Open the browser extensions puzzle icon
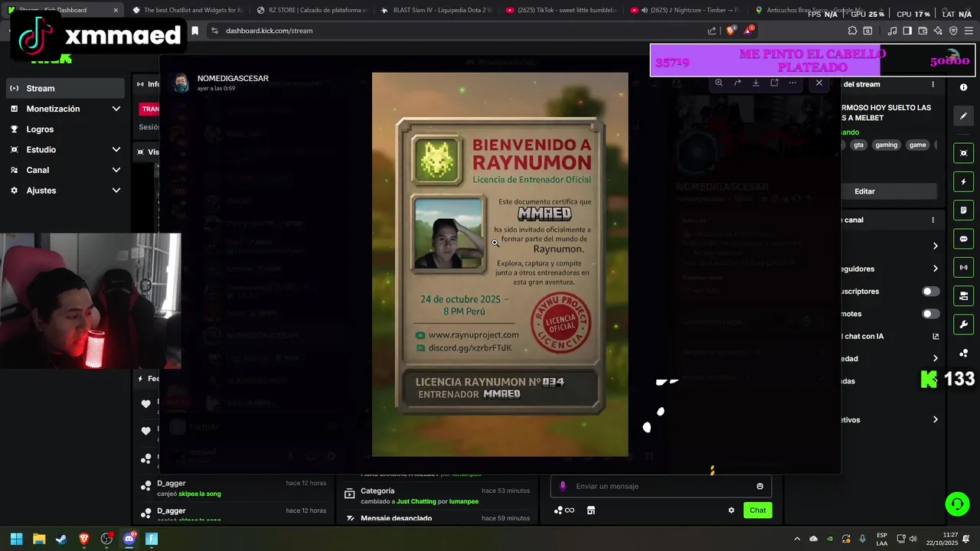980x551 pixels. [852, 31]
